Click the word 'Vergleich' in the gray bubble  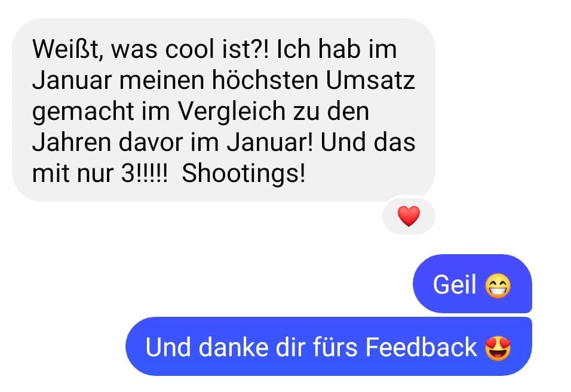click(232, 112)
